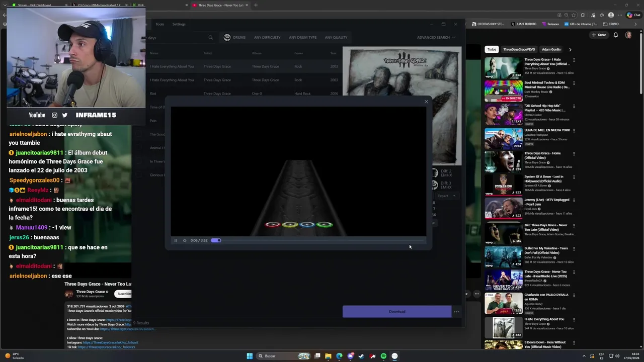The image size is (644, 362).
Task: Sort results by Year column
Action: tap(333, 53)
